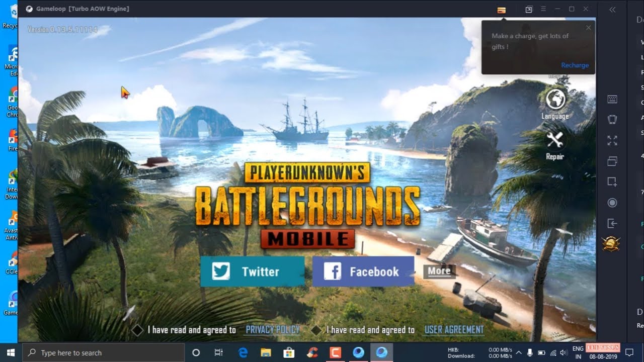The image size is (644, 362).
Task: Open the Windows Start menu
Action: pyautogui.click(x=11, y=352)
